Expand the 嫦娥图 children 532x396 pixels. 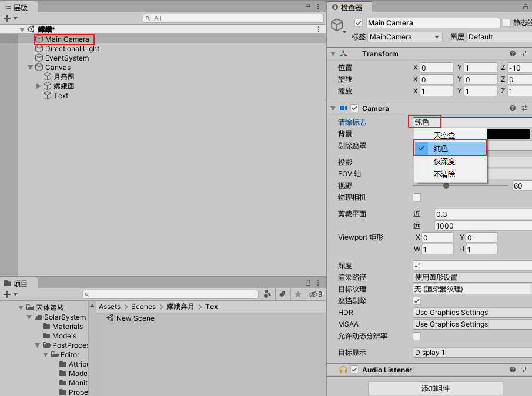point(38,86)
